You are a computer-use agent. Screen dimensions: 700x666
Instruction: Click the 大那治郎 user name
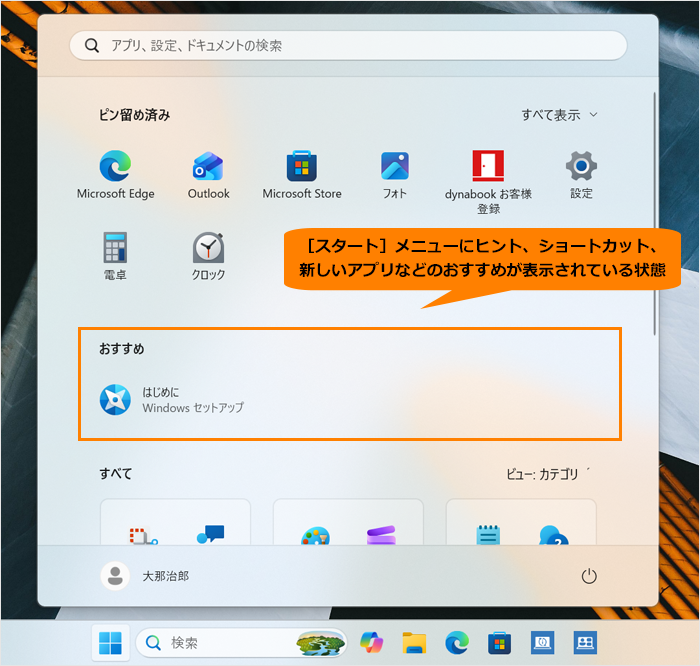click(x=166, y=576)
